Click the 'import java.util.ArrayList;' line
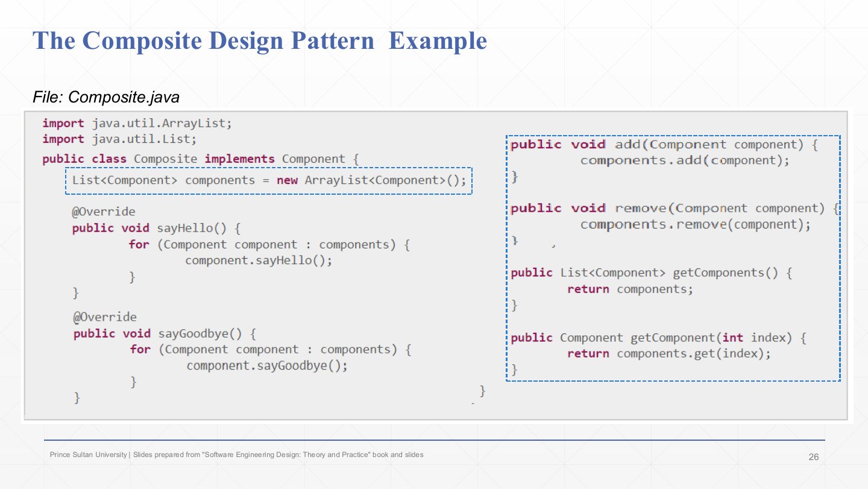The height and width of the screenshot is (489, 868). 137,123
